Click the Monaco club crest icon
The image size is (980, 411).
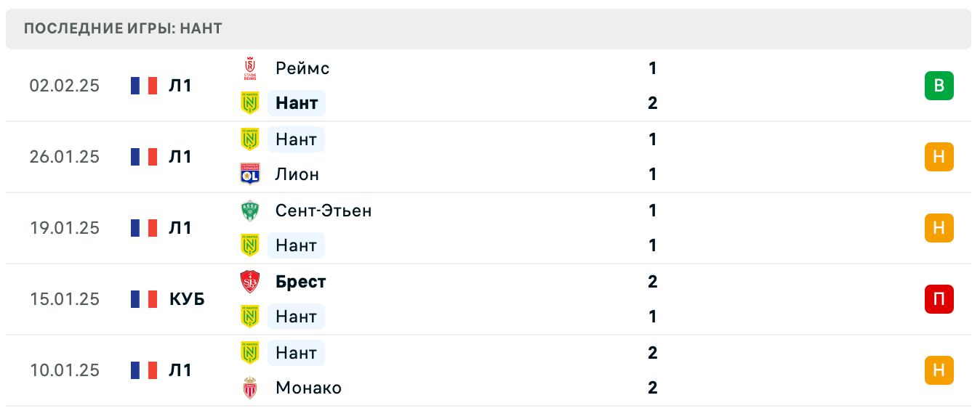pyautogui.click(x=250, y=388)
